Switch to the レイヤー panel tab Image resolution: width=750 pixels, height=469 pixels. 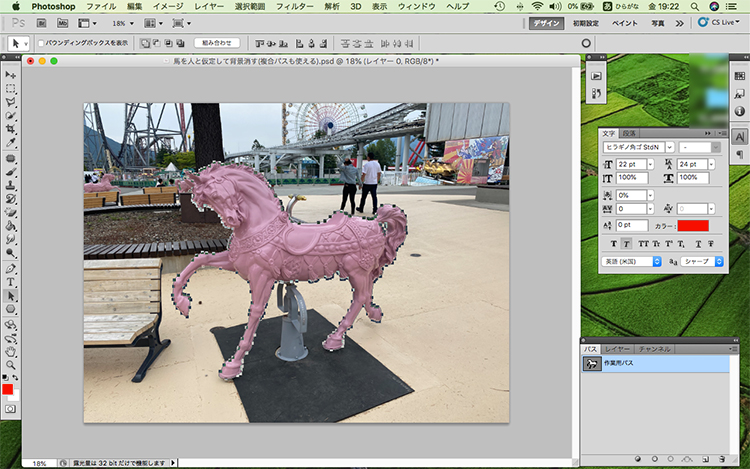click(617, 349)
